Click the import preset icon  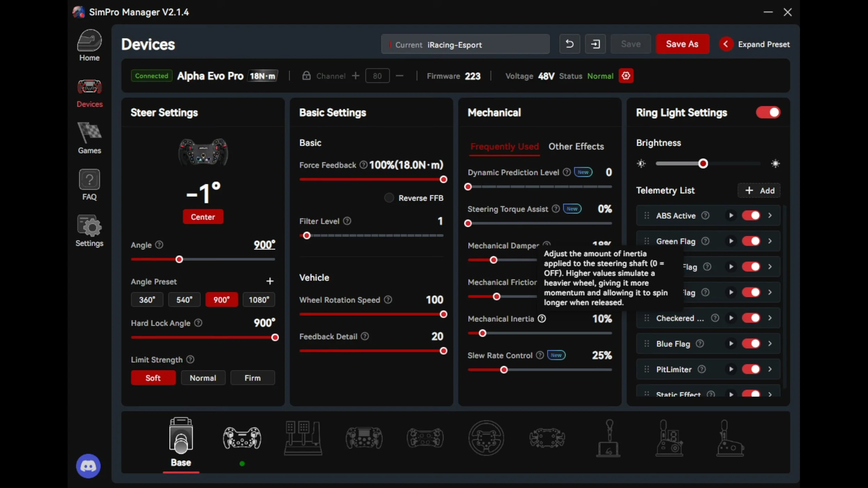[x=595, y=44]
